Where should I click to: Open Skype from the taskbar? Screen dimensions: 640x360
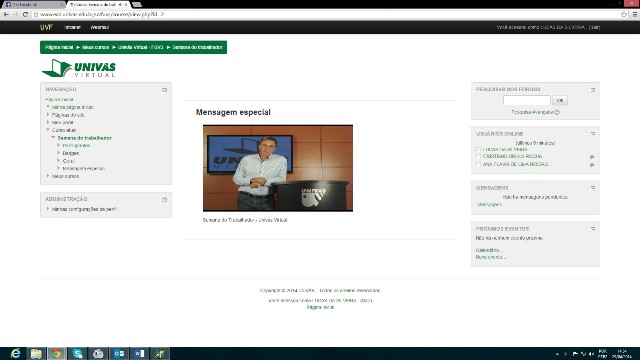77,353
